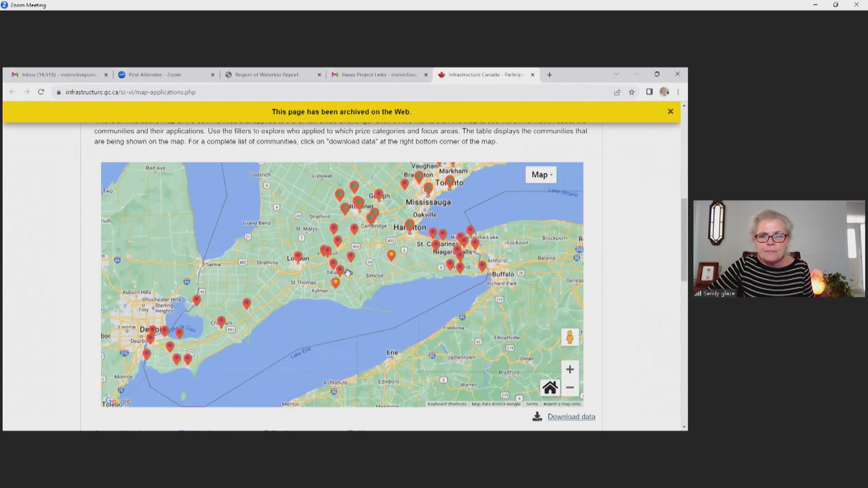Viewport: 868px width, 488px height.
Task: Open the Chrome profile avatar
Action: coord(664,92)
